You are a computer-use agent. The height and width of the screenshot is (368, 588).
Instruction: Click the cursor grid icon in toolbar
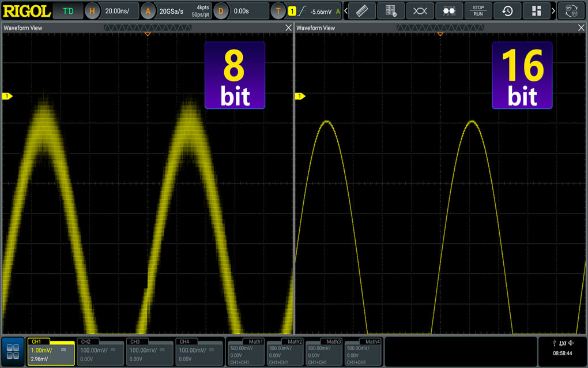pos(391,11)
